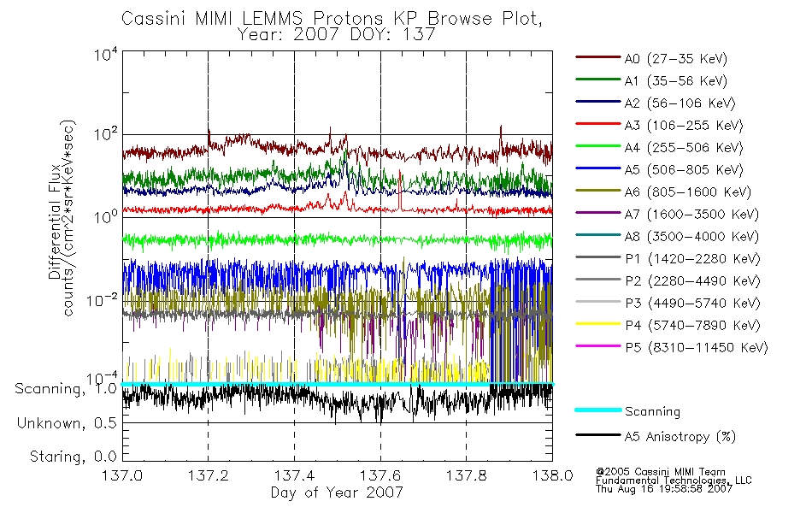This screenshot has height=513, width=812.
Task: Click the Scanning, 1.0 axis label
Action: tap(66, 389)
